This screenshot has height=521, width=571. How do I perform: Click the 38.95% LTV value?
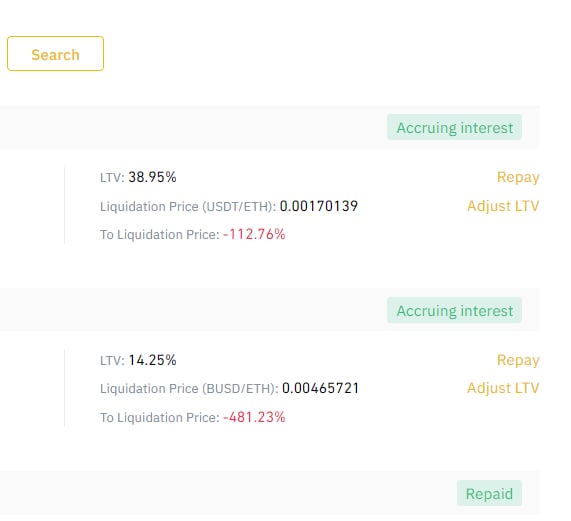[x=152, y=177]
